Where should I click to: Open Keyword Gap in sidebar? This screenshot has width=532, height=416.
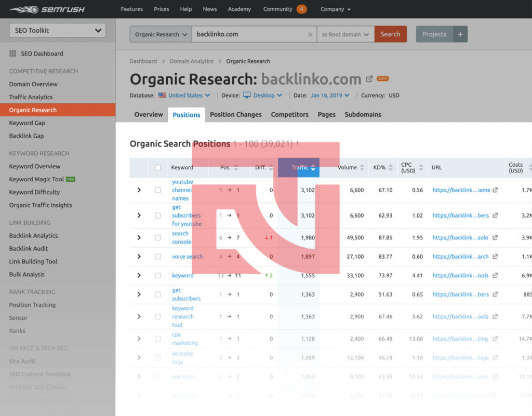point(27,123)
